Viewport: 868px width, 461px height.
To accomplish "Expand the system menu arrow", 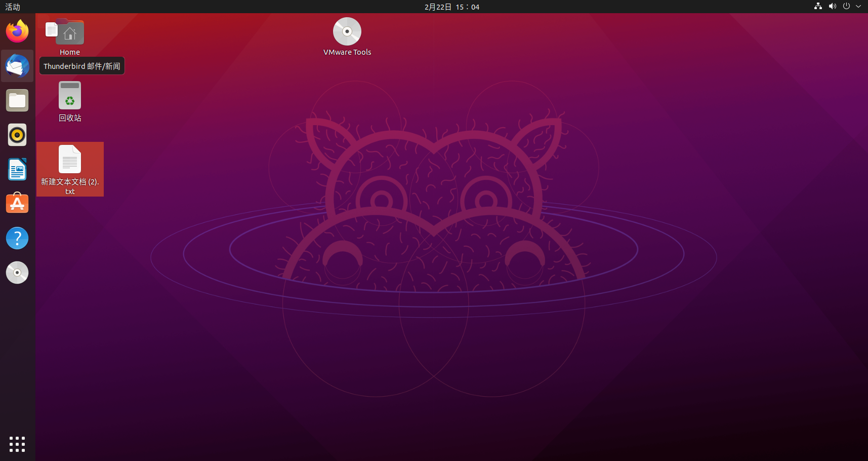I will (858, 7).
